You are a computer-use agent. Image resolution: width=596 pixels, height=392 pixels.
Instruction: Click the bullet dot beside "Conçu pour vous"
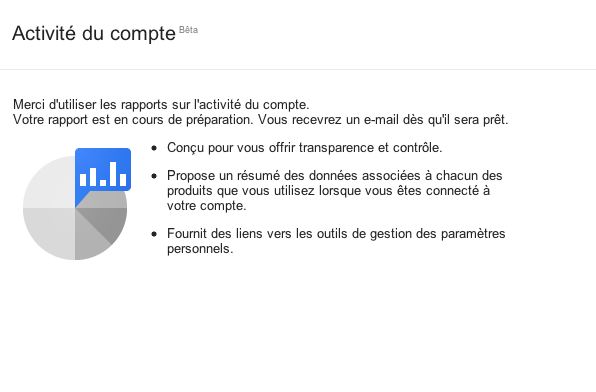(154, 148)
